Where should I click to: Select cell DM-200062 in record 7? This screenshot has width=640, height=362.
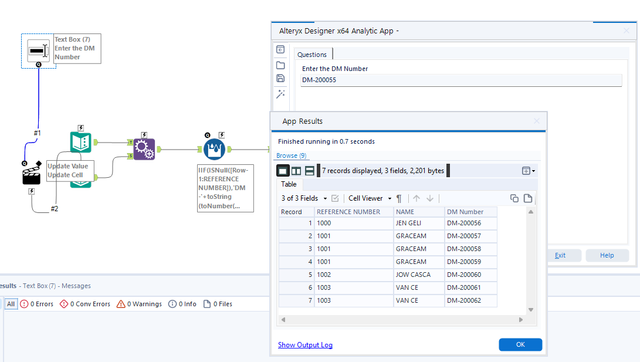[471, 300]
